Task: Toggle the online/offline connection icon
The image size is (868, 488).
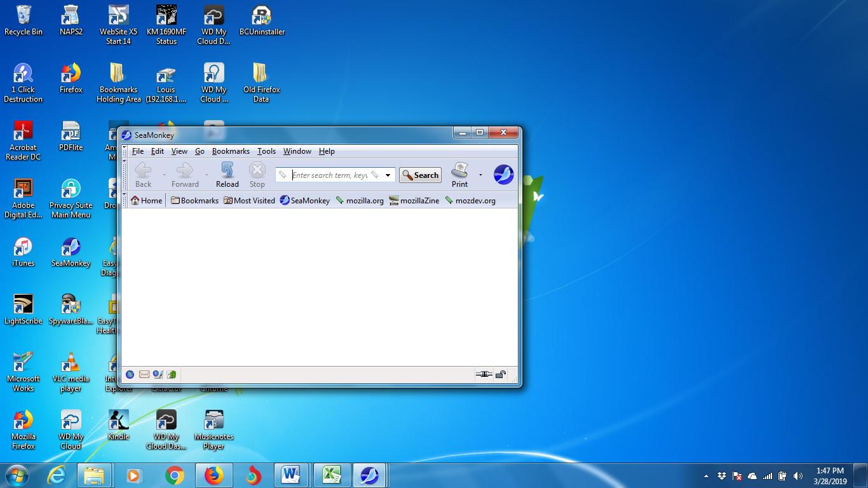Action: coord(484,374)
